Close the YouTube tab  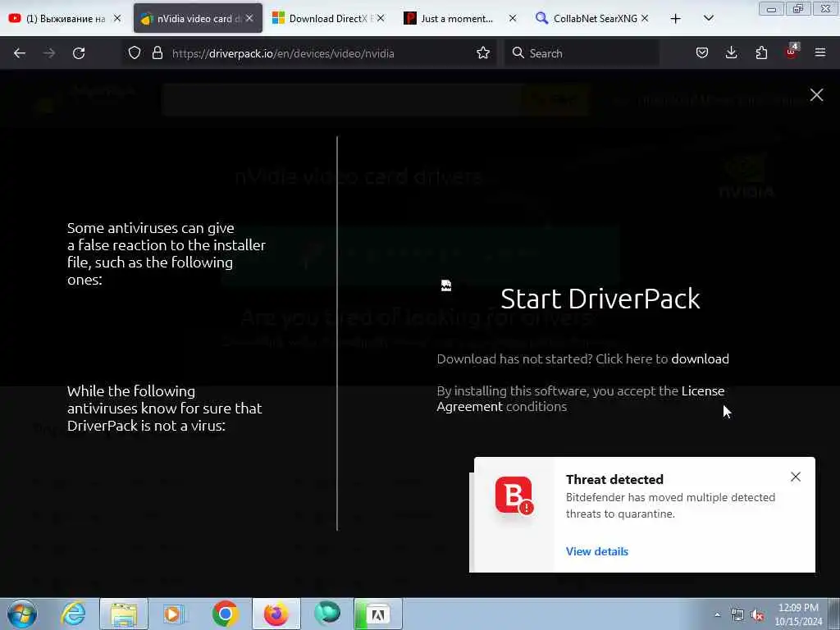click(x=117, y=19)
